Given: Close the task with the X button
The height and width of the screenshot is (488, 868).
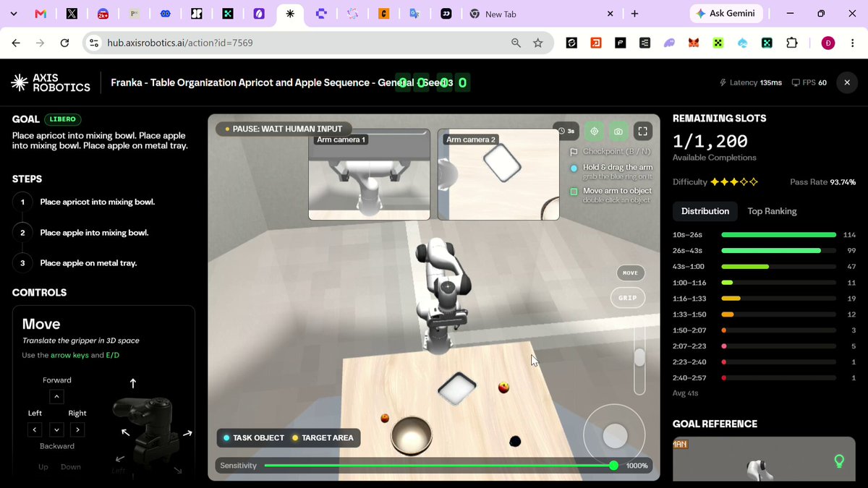Looking at the screenshot, I should [x=847, y=82].
